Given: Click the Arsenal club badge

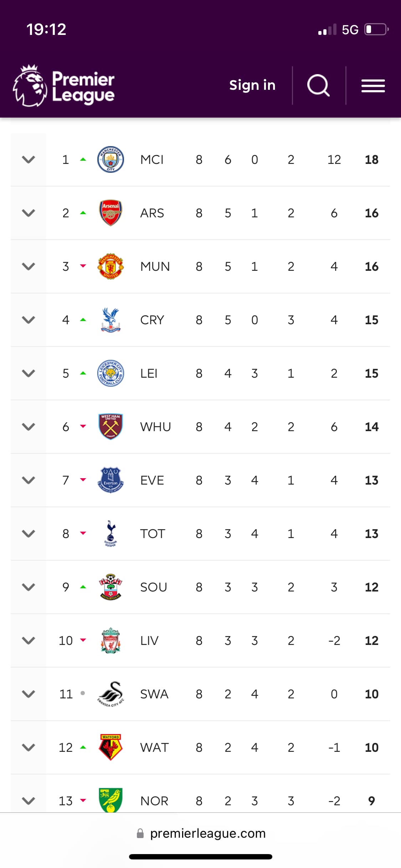Looking at the screenshot, I should coord(110,213).
